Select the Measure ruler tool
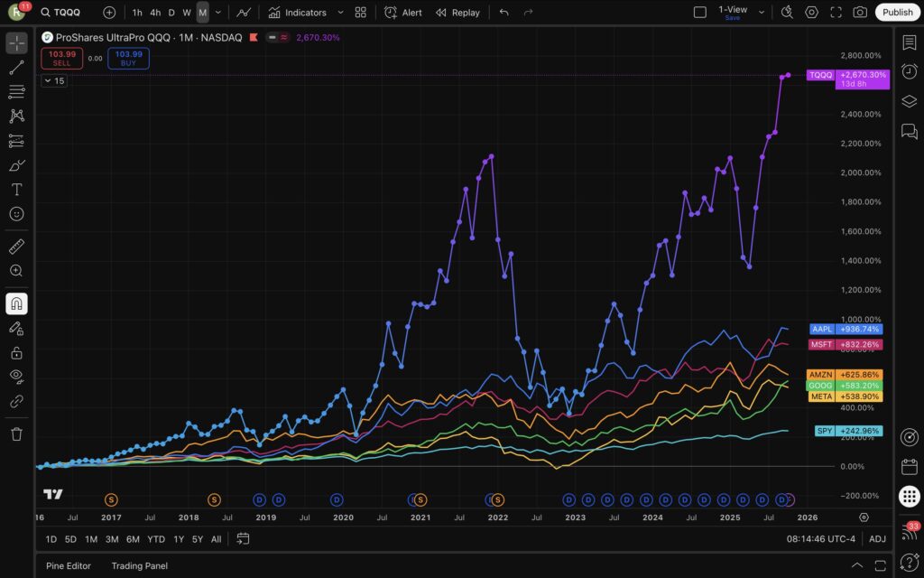The image size is (924, 578). 15,245
